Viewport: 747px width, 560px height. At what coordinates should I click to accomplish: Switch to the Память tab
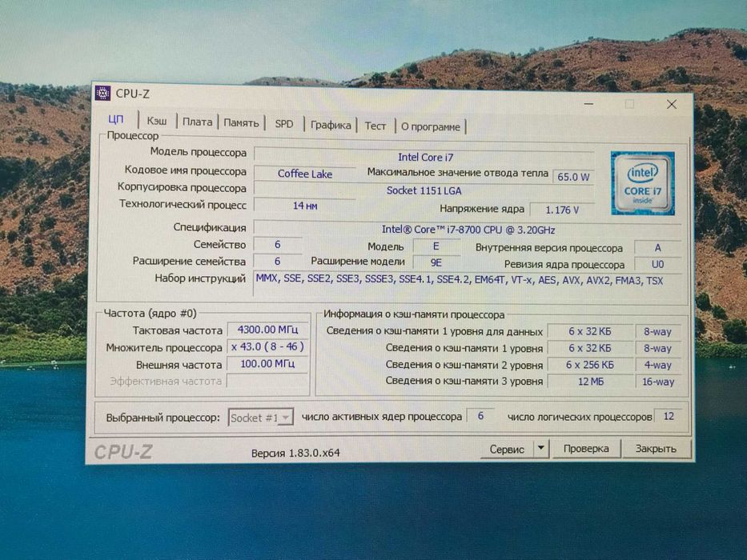[241, 123]
